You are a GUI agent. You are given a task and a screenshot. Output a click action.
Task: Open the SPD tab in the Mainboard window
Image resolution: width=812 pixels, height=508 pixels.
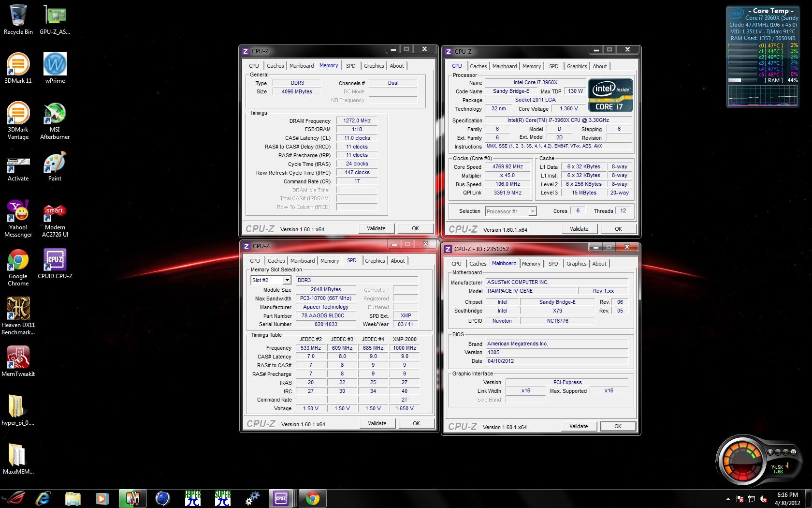553,264
